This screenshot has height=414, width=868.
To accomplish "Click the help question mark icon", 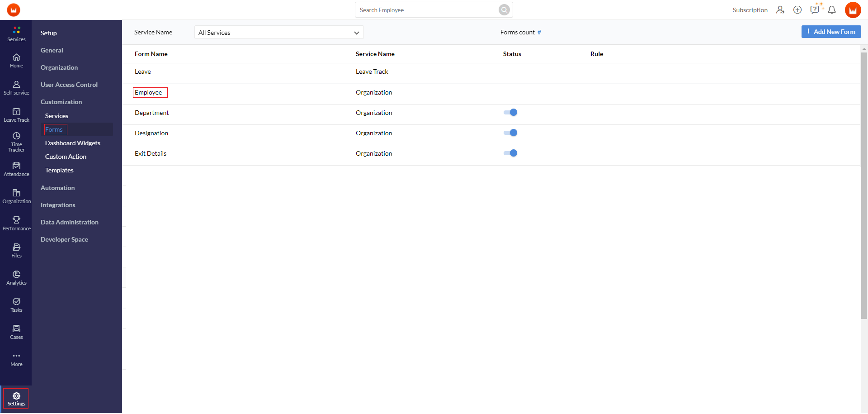I will tap(815, 10).
